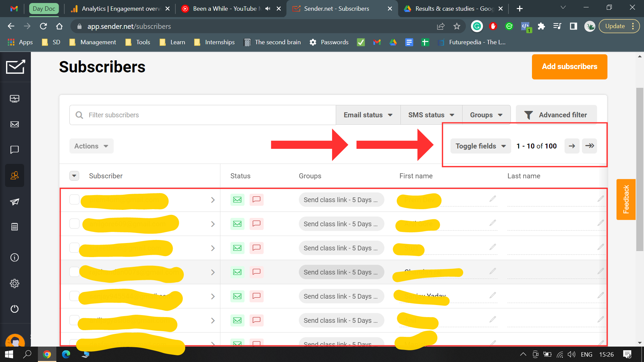Go to next page arrow of subscribers
This screenshot has height=362, width=644.
pos(572,146)
